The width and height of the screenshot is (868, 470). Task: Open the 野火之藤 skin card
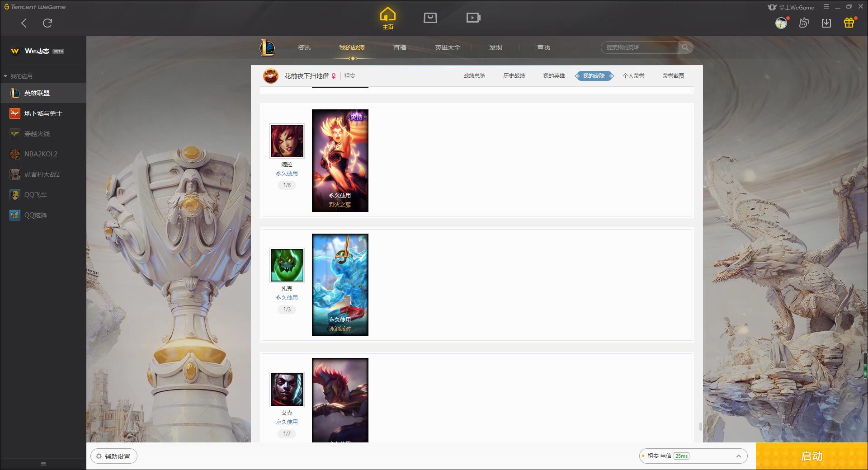coord(340,160)
